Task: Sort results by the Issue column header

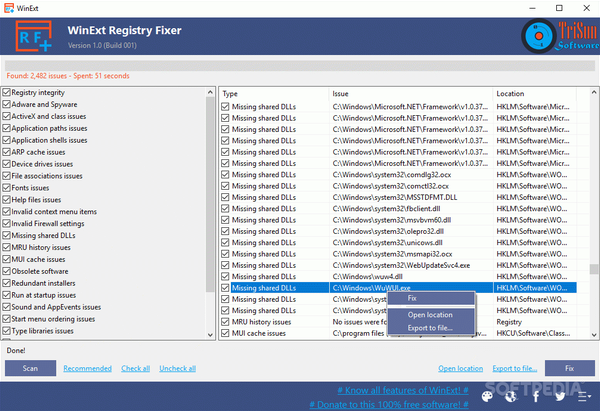Action: 411,94
